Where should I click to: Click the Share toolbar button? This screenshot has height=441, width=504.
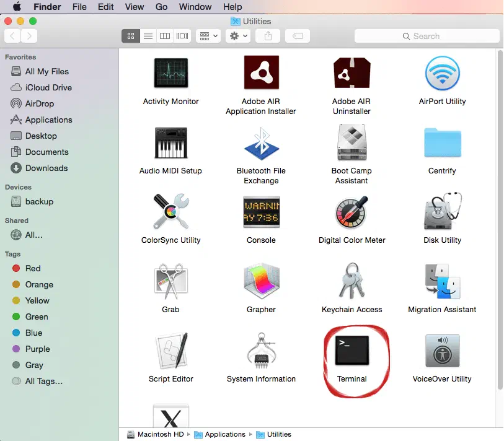pyautogui.click(x=268, y=36)
